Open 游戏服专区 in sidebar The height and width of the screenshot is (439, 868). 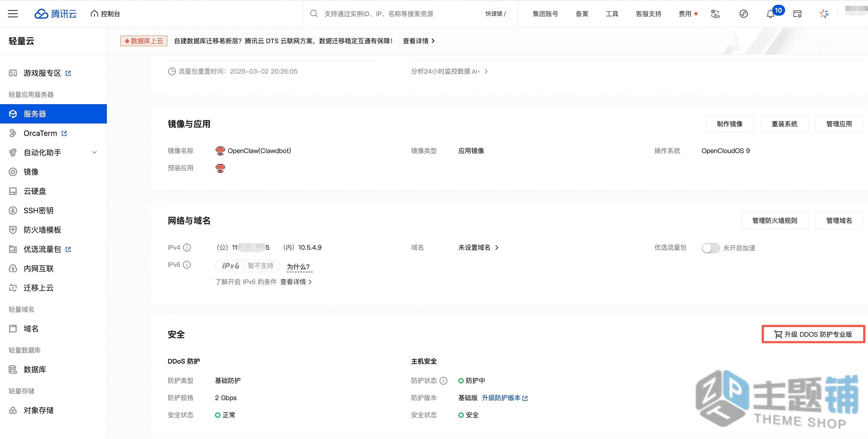point(42,73)
